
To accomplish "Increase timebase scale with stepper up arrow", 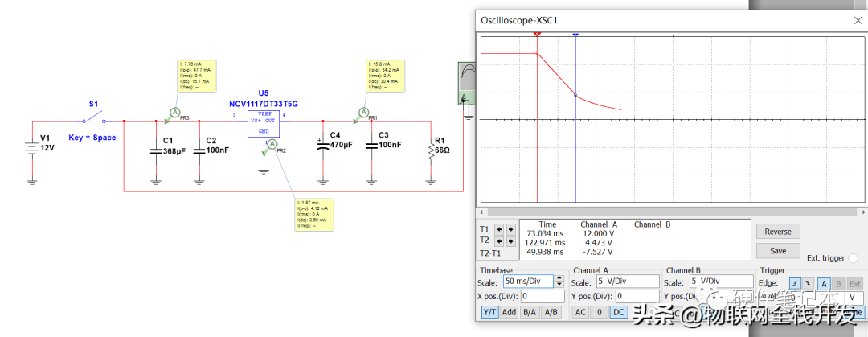I will point(559,278).
